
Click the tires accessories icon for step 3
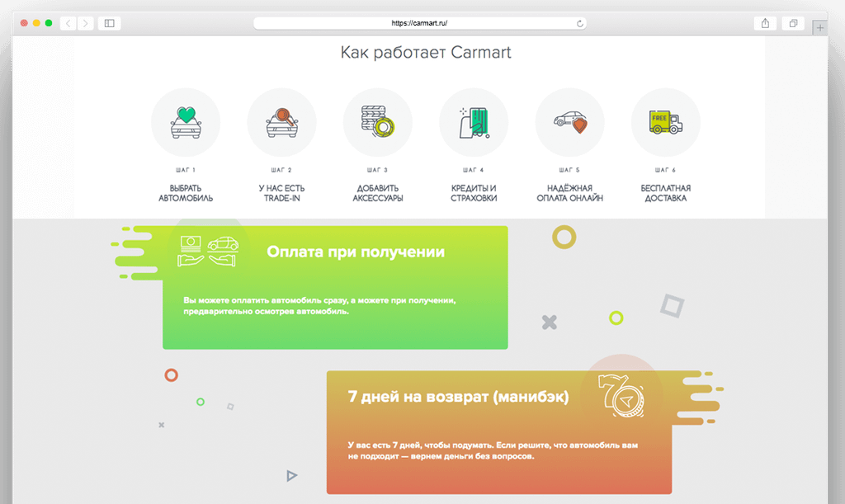pyautogui.click(x=378, y=122)
